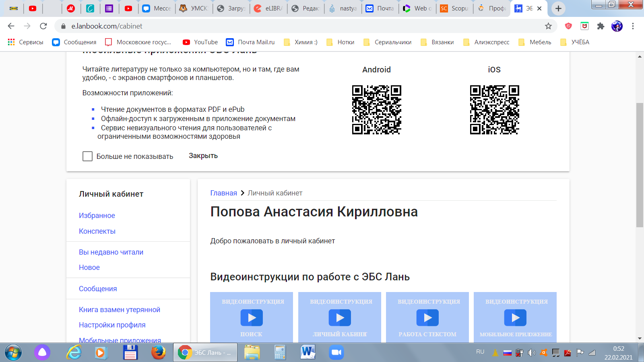Open Конспекты in the sidebar

pos(97,231)
